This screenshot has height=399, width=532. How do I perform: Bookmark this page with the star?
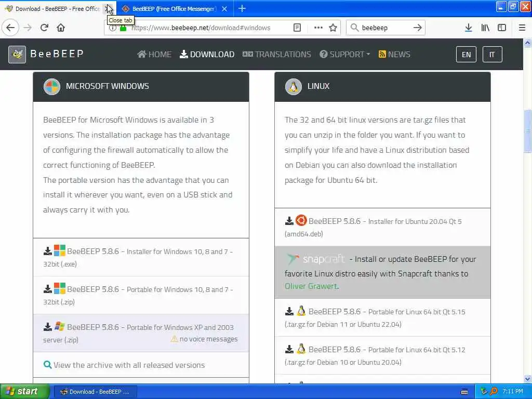point(333,28)
